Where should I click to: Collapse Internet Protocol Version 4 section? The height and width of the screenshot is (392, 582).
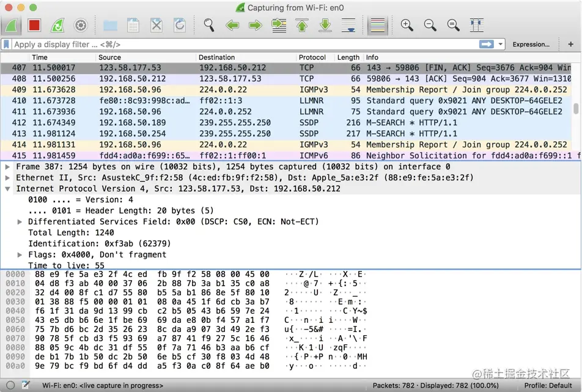7,188
